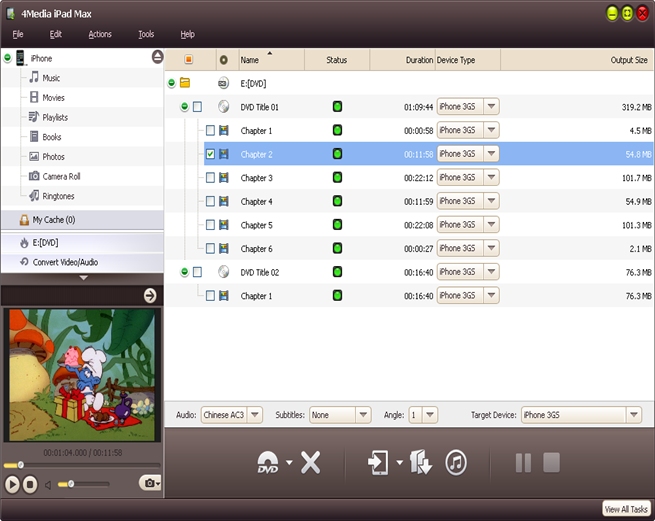Click the preview volume slider

(83, 484)
